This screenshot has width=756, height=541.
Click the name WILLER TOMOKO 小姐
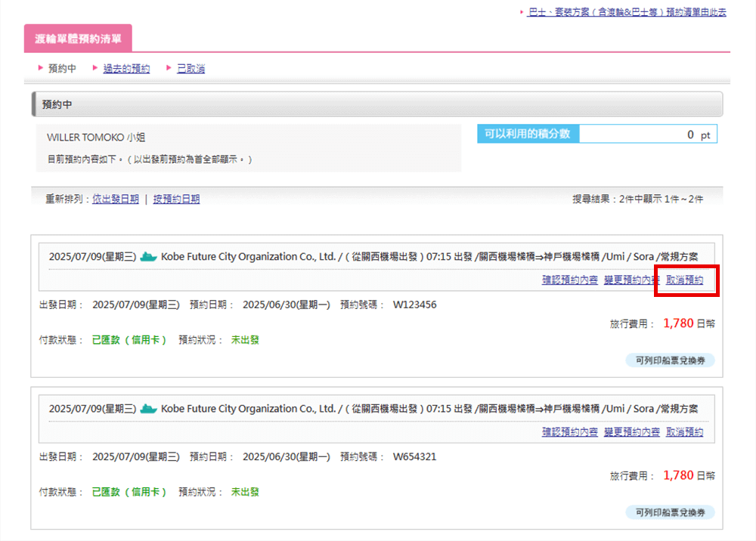click(96, 138)
